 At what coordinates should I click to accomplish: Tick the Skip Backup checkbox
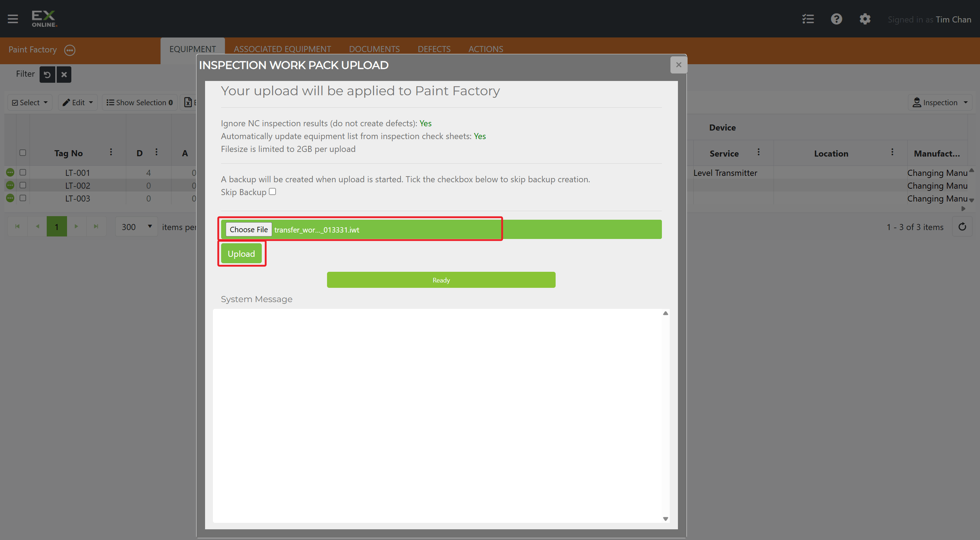pyautogui.click(x=272, y=192)
